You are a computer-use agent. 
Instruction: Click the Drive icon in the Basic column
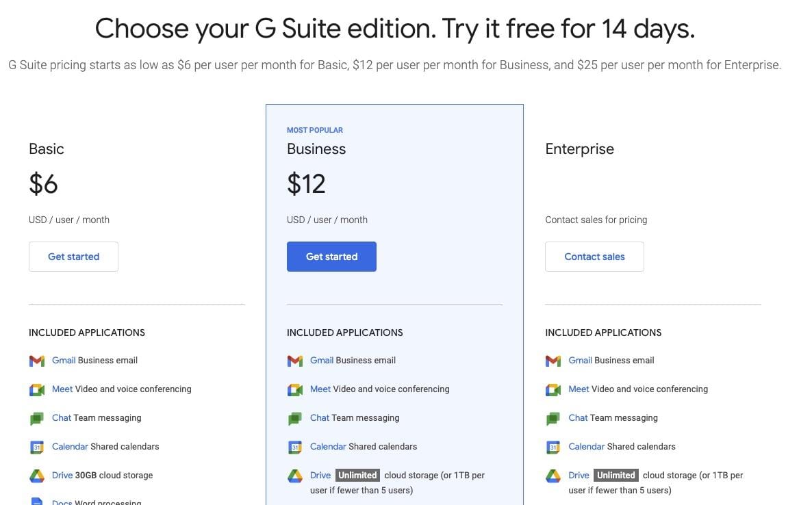coord(37,475)
